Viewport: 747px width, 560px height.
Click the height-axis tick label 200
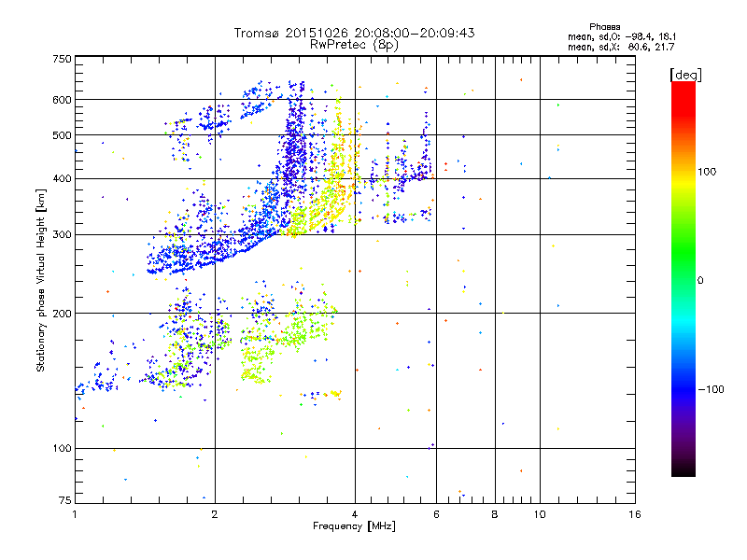point(63,314)
